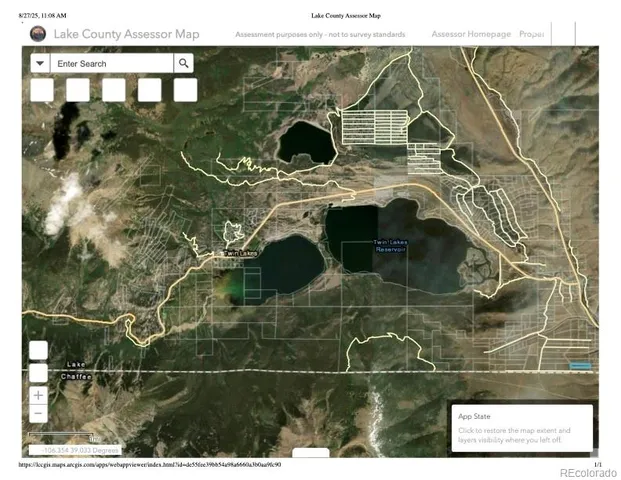Click into the Enter Search field
Screen dimensions: 621x480
[x=112, y=63]
